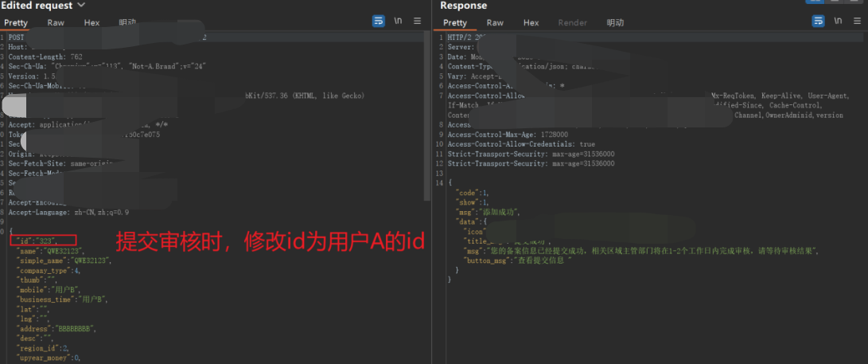Click line 12 Strict-Transport-Security header

coord(531,163)
